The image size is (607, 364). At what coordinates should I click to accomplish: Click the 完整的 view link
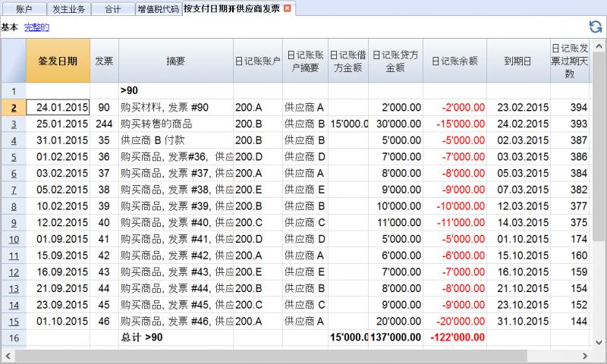coord(36,27)
